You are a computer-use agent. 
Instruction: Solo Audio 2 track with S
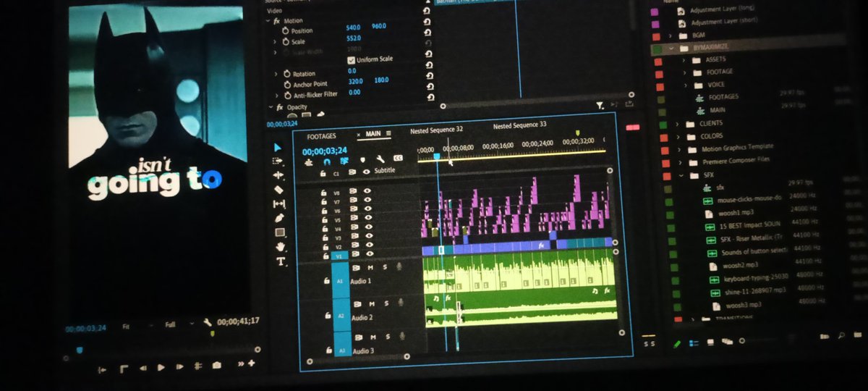[x=387, y=303]
